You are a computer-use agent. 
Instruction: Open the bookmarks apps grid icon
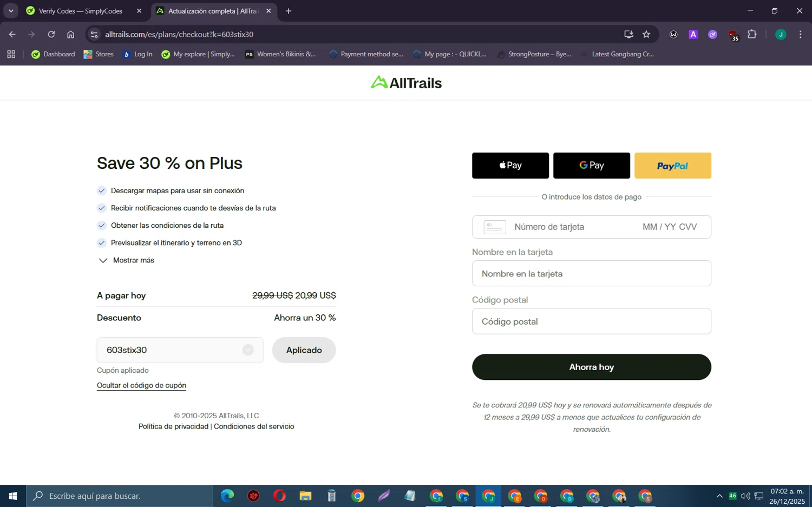(11, 54)
